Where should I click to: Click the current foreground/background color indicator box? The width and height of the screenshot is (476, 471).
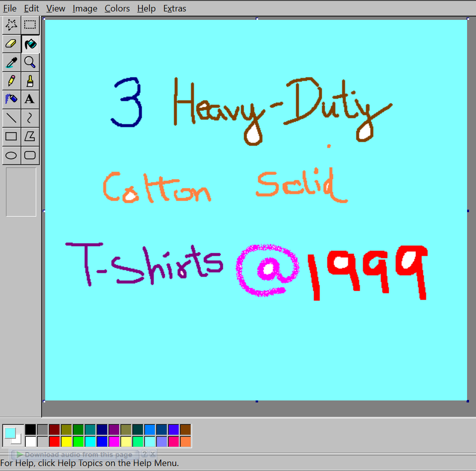click(x=13, y=436)
